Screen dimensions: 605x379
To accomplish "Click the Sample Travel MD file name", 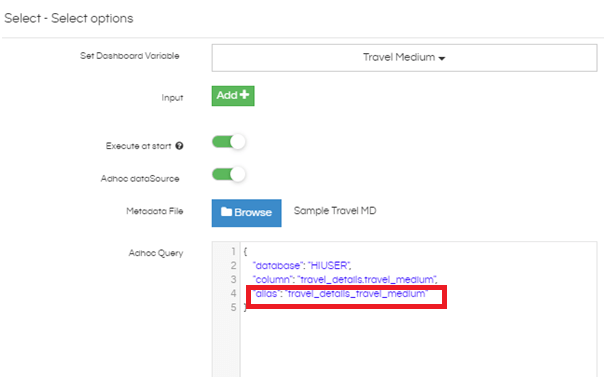I will point(335,211).
